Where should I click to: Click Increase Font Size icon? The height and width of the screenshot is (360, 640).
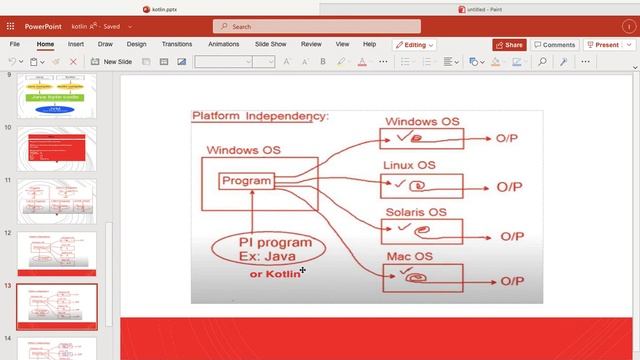tap(287, 62)
